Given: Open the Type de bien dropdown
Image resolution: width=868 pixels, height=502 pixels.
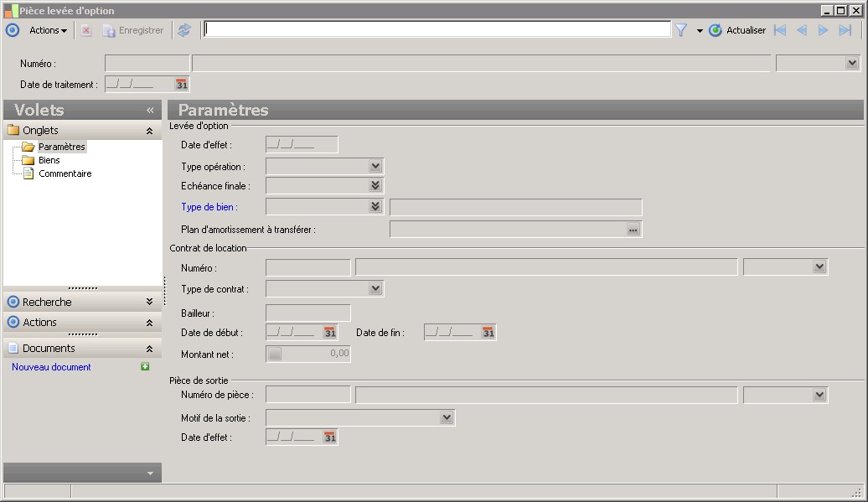Looking at the screenshot, I should coord(375,206).
